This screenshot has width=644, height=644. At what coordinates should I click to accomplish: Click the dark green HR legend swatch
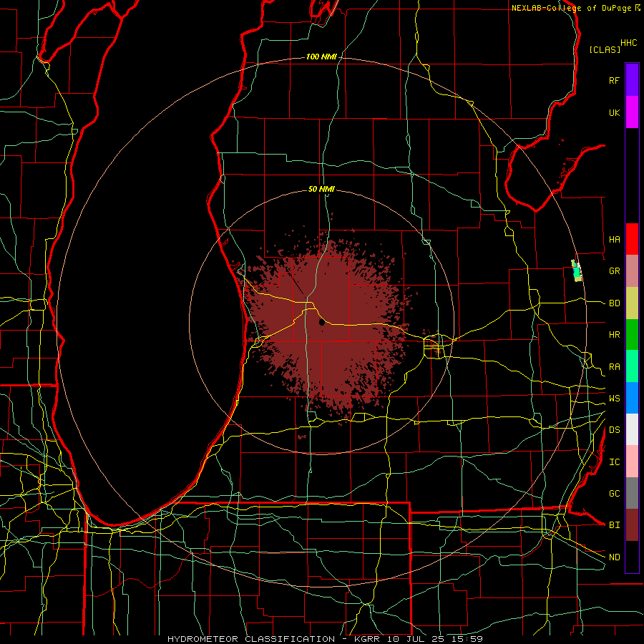tap(632, 334)
